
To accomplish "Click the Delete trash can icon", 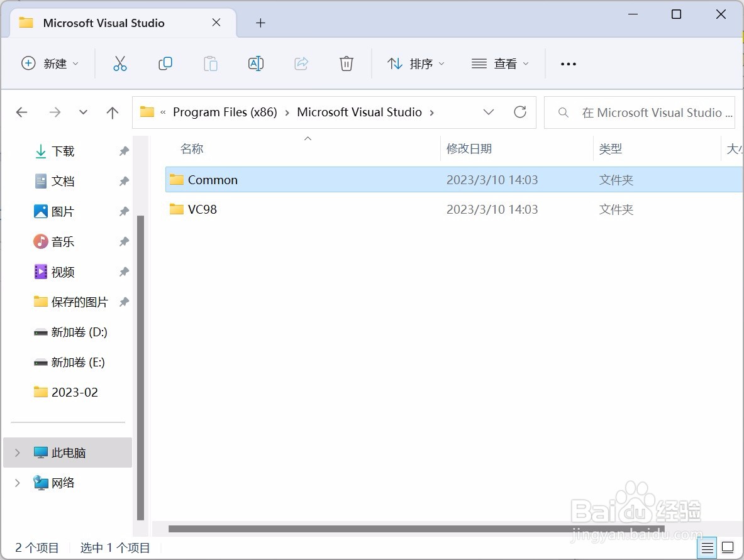I will click(347, 63).
